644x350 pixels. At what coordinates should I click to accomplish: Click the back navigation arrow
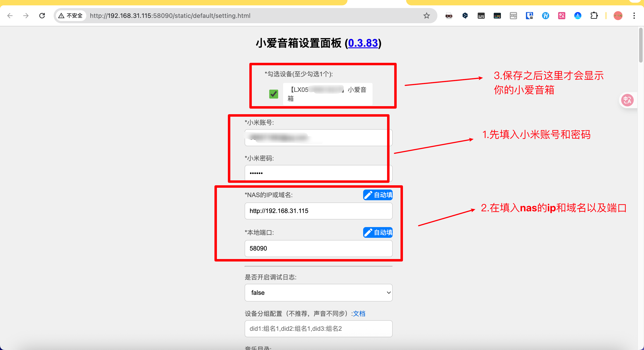[x=10, y=15]
